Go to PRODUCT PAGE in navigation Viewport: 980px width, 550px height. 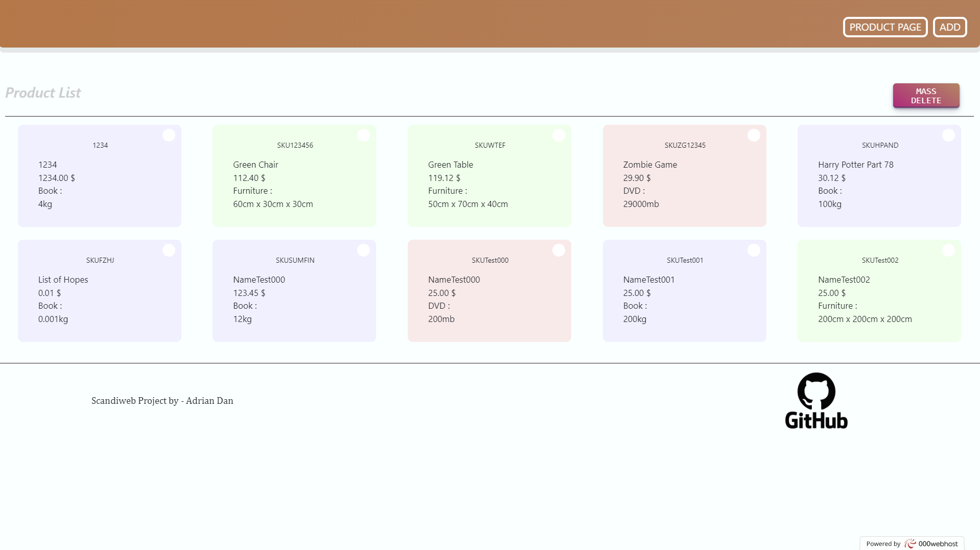coord(885,27)
